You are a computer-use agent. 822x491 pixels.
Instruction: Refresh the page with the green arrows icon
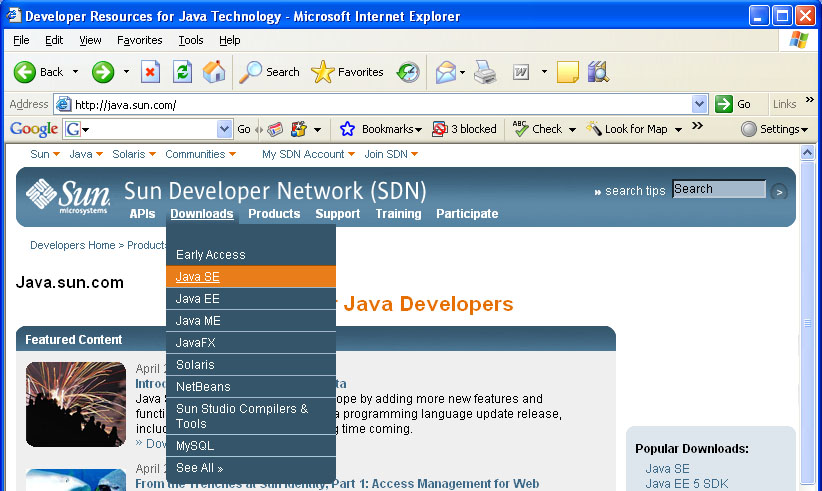[182, 72]
